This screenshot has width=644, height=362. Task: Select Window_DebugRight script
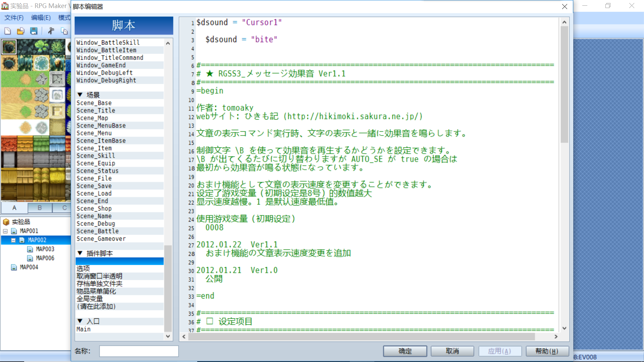pyautogui.click(x=120, y=80)
